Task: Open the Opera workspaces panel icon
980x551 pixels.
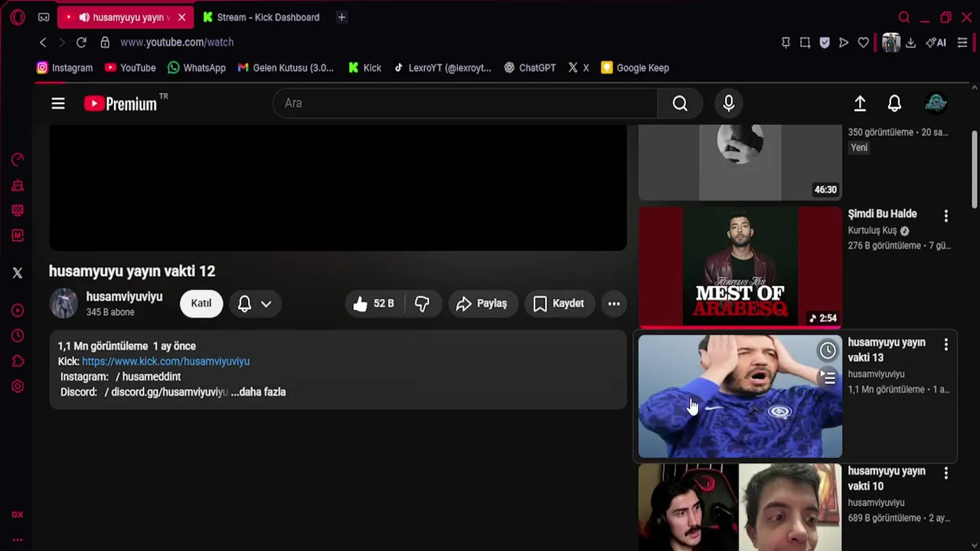Action: (x=44, y=17)
